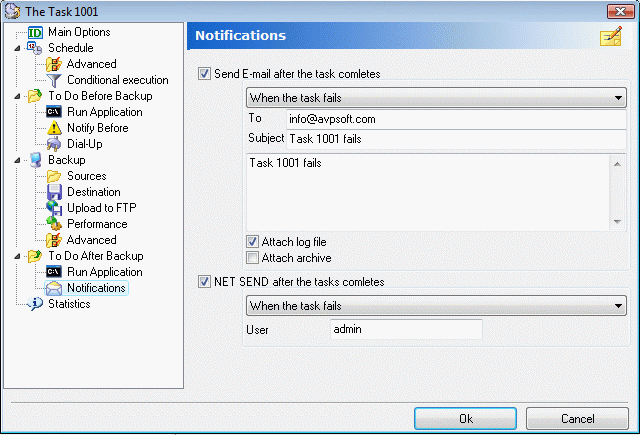
Task: Click the Dial-Up phone icon
Action: (54, 144)
